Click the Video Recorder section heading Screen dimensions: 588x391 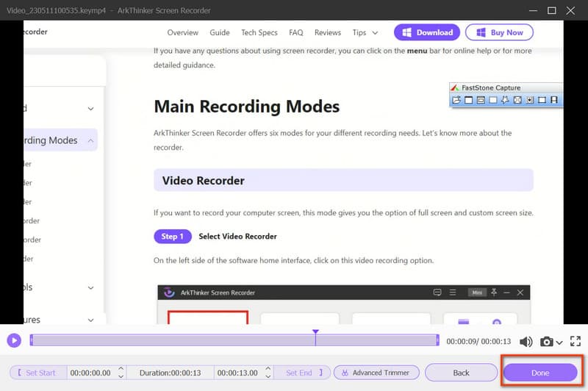[x=343, y=180]
